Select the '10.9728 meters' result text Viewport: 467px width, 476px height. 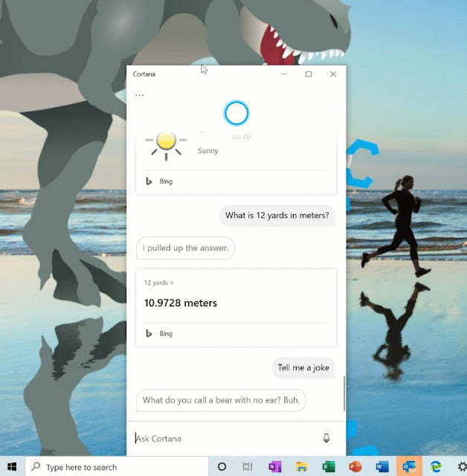click(181, 303)
